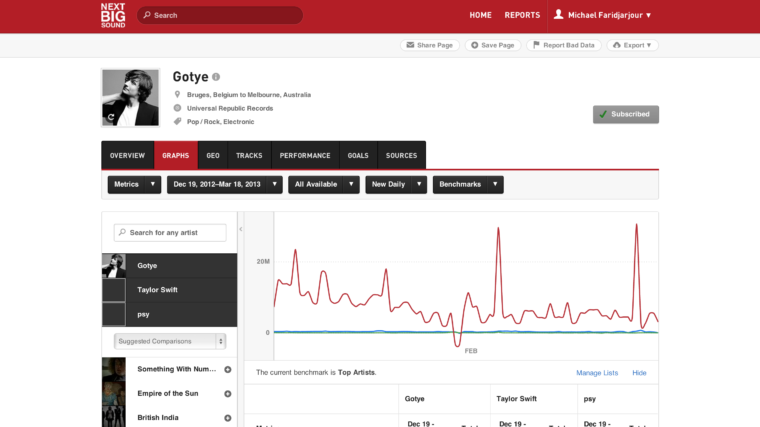Image resolution: width=760 pixels, height=427 pixels.
Task: Switch to the Overview tab
Action: pos(127,156)
